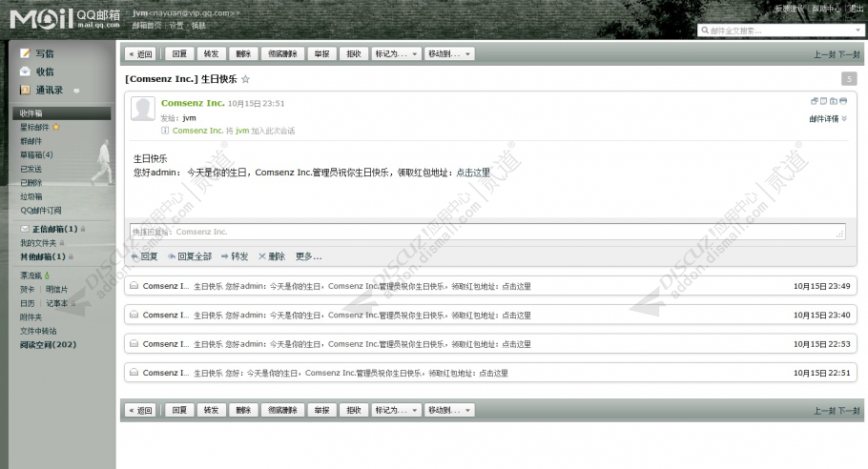Screen dimensions: 868x469
Task: Open 换肤 change skin link
Action: (198, 26)
